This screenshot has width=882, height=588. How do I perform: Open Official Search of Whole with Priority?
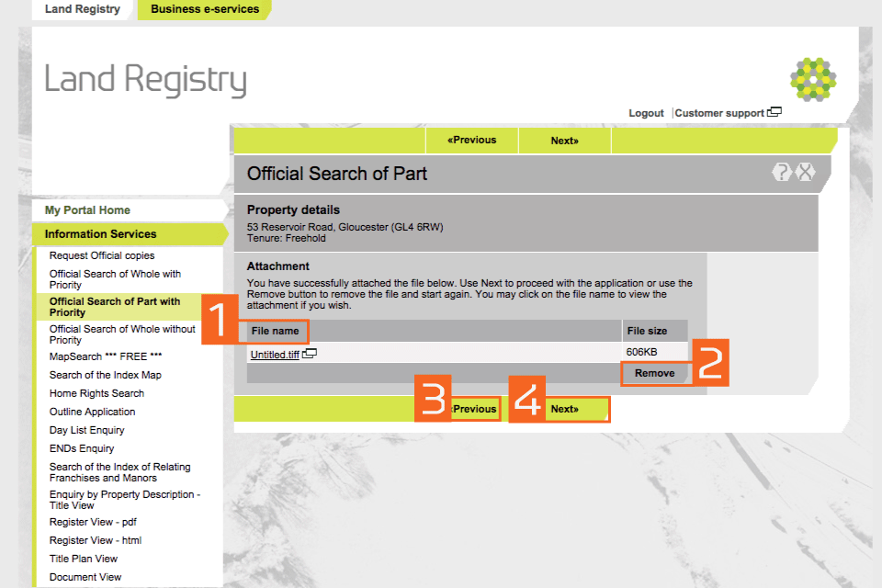(x=116, y=279)
